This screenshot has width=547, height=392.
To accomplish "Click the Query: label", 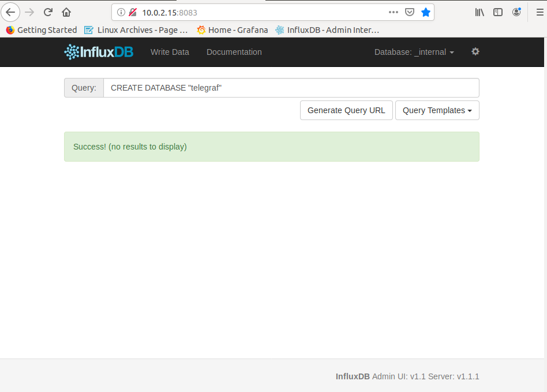I will point(84,88).
